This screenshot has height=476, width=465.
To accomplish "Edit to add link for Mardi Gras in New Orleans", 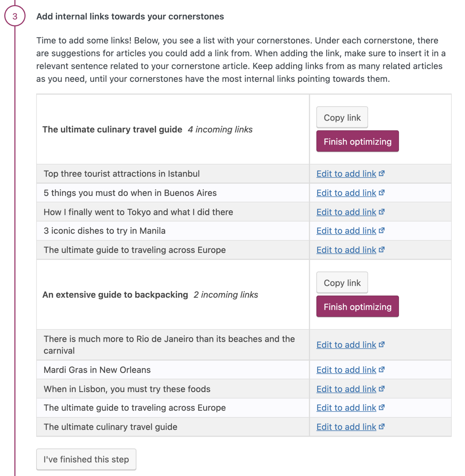I will [346, 369].
